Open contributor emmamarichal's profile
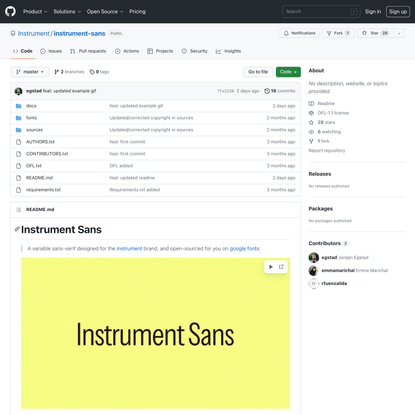Screen dimensions: 415x415 [x=338, y=270]
